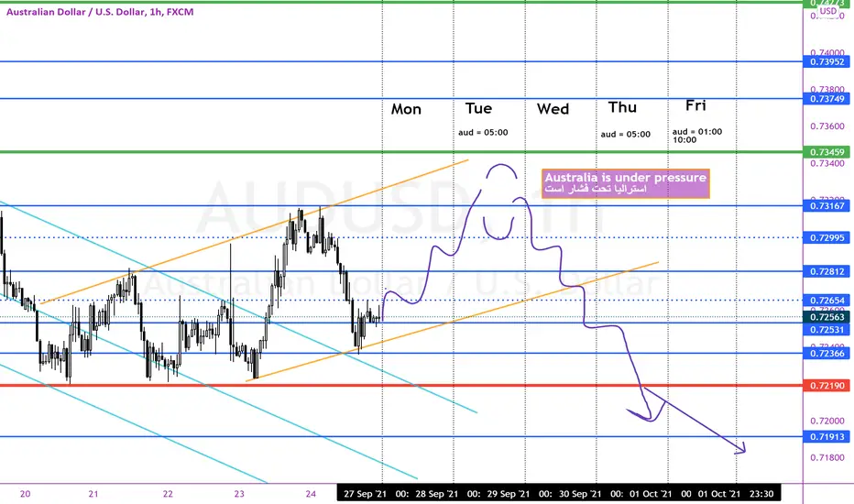Click date 20 on the time axis

(25, 494)
